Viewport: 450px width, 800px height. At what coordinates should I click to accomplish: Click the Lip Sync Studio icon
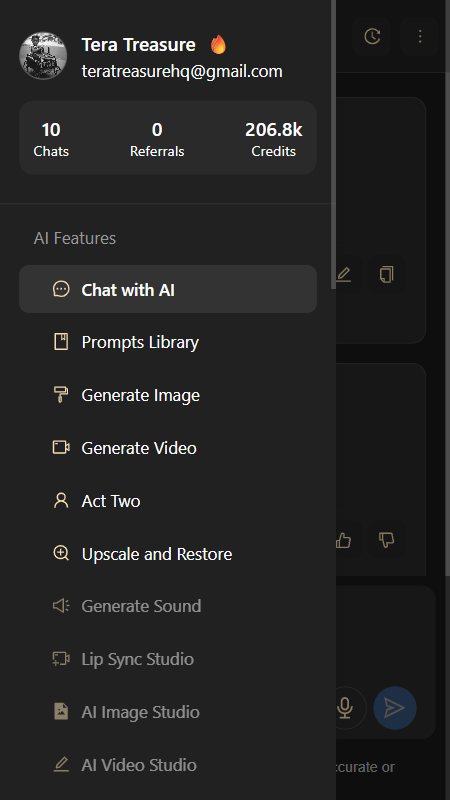(x=61, y=659)
